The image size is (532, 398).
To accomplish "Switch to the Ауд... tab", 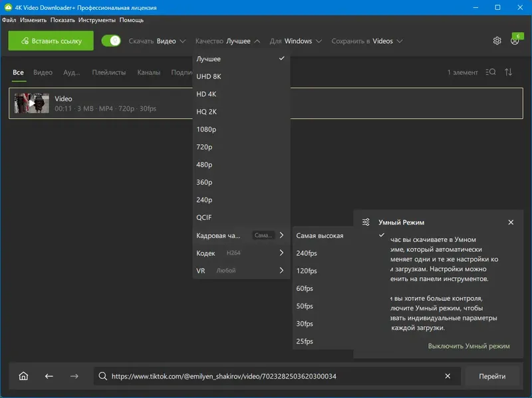I will (x=72, y=72).
